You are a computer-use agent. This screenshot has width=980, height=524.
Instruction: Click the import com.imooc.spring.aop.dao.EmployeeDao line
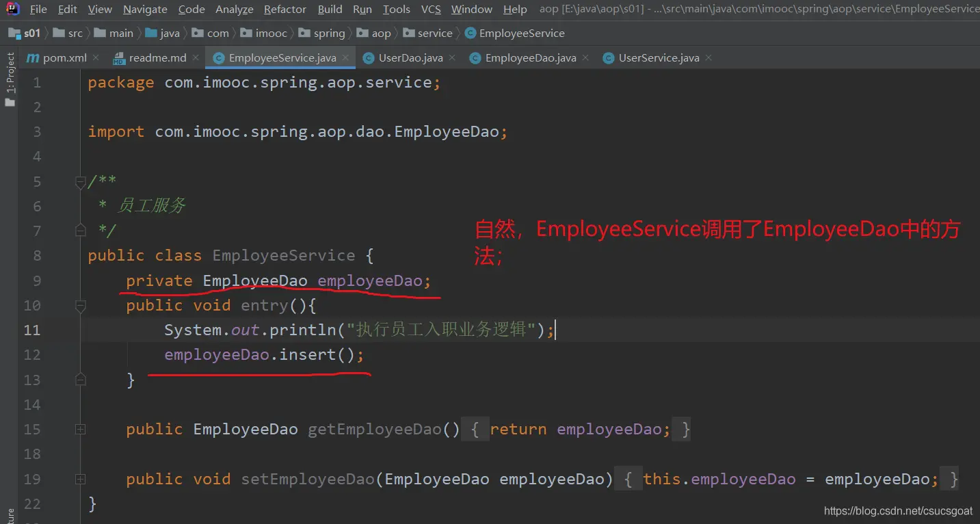(x=298, y=132)
